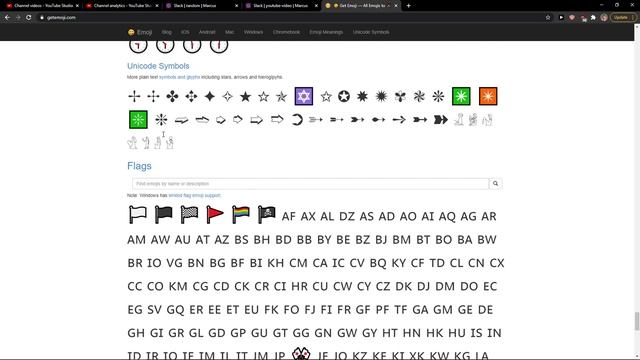Open the Chromebook nav item

click(286, 32)
